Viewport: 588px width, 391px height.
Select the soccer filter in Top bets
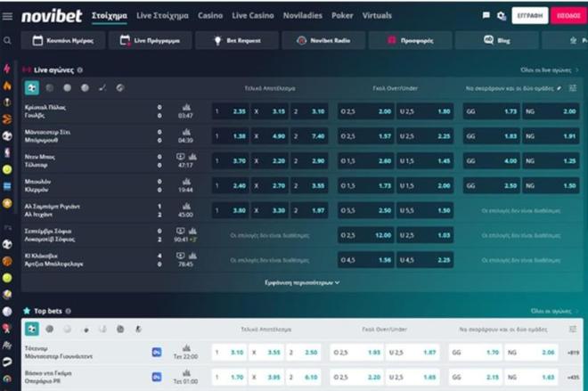[x=32, y=330]
